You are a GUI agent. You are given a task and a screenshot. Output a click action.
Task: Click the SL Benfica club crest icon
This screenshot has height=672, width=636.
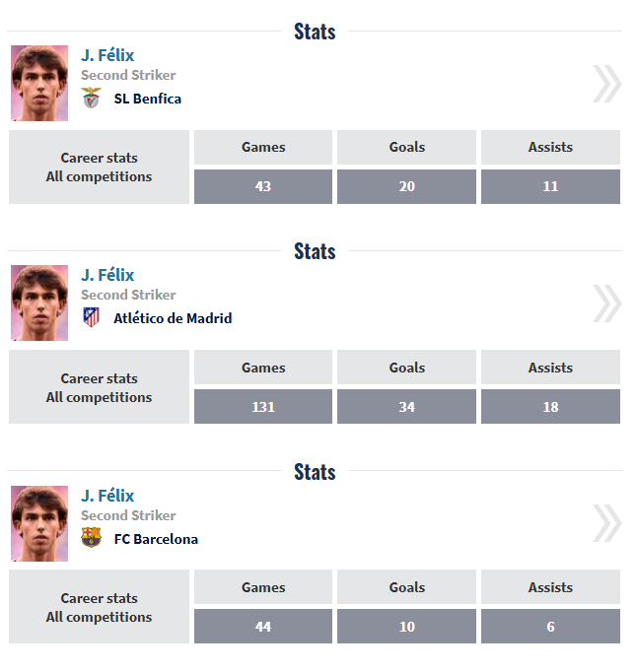point(91,99)
